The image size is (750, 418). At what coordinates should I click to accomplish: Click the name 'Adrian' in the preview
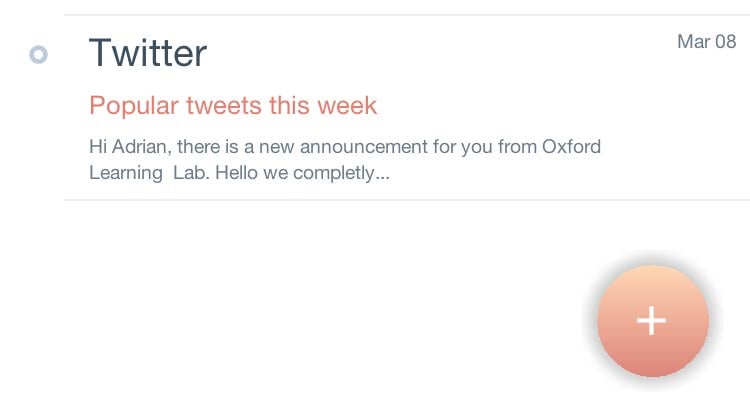click(139, 147)
